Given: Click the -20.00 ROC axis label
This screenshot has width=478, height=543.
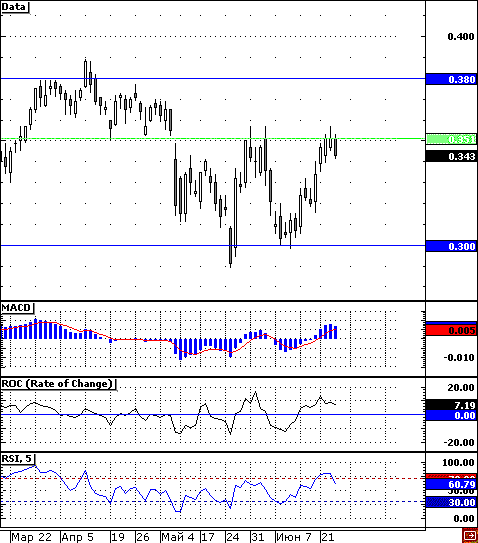Looking at the screenshot, I should pos(459,443).
